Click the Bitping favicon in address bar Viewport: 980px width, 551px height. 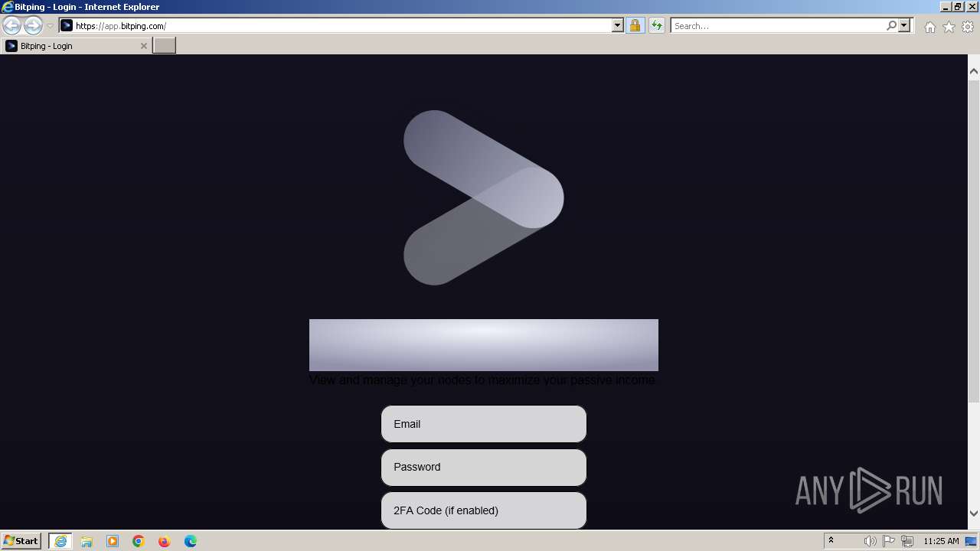pos(67,25)
